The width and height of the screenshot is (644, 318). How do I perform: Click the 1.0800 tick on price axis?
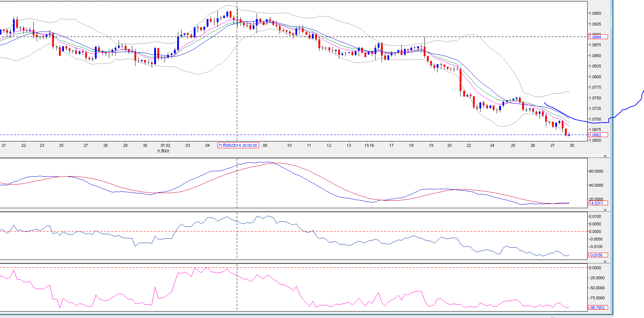pos(596,77)
